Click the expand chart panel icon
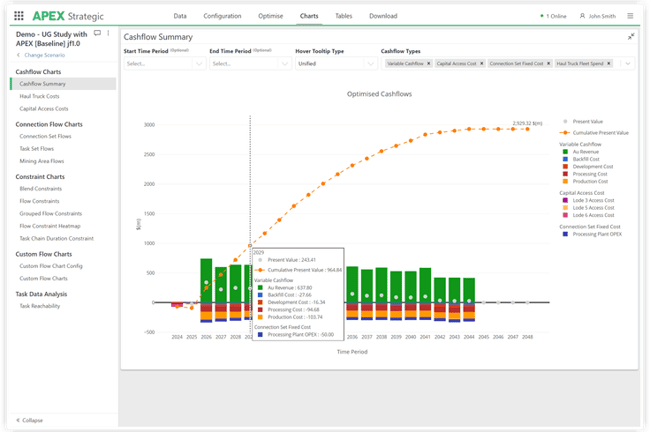The width and height of the screenshot is (650, 432). tap(631, 36)
